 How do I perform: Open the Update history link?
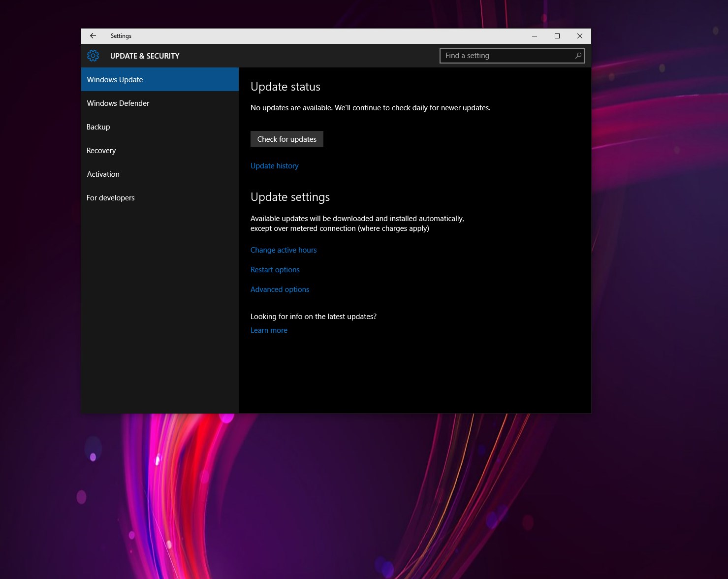275,166
